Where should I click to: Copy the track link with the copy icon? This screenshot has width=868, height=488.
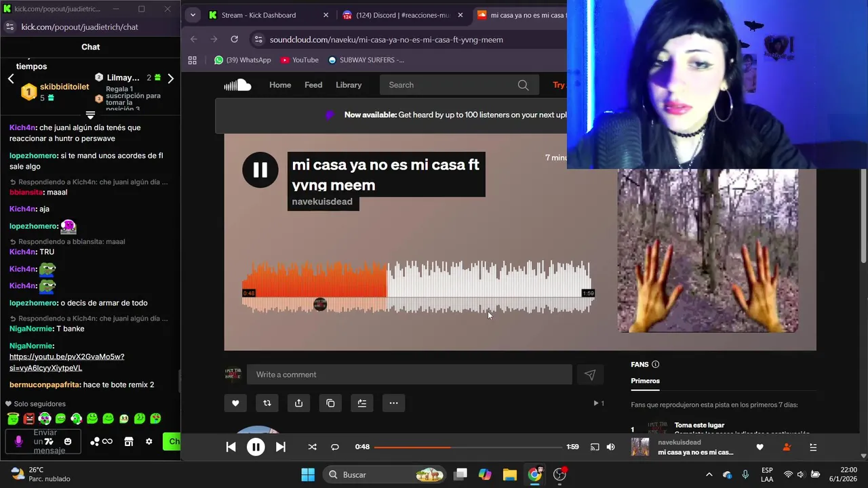(330, 403)
